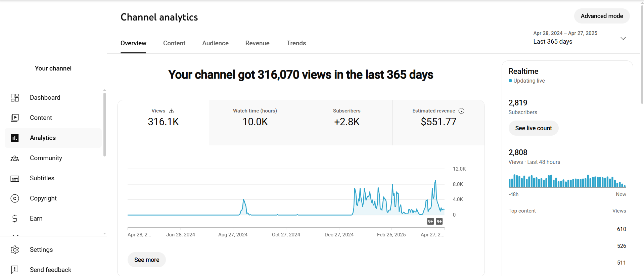The width and height of the screenshot is (644, 276).
Task: Click the top content row with 511 views
Action: 567,263
